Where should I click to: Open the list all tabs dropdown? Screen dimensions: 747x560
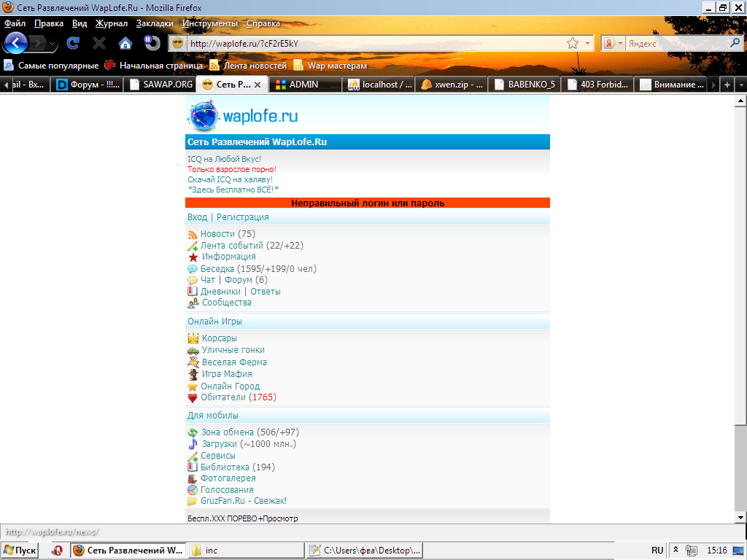pos(741,85)
